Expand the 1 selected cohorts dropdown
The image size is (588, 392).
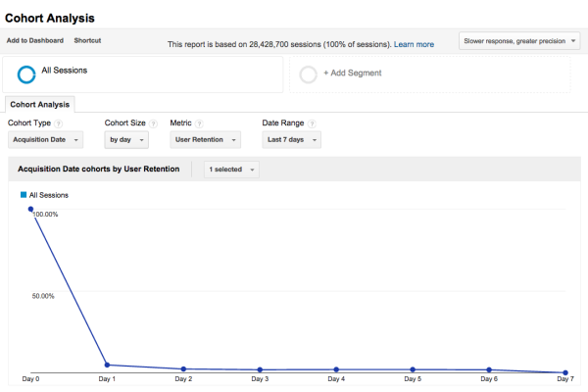231,170
